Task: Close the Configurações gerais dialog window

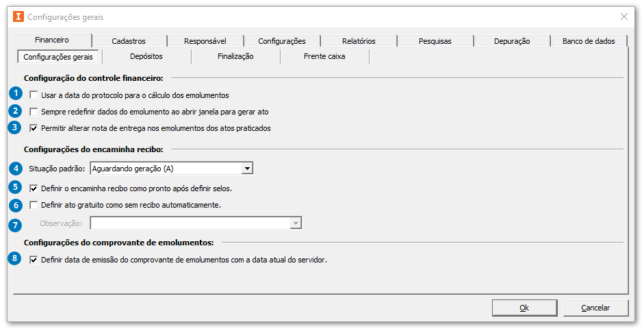Action: (x=624, y=17)
